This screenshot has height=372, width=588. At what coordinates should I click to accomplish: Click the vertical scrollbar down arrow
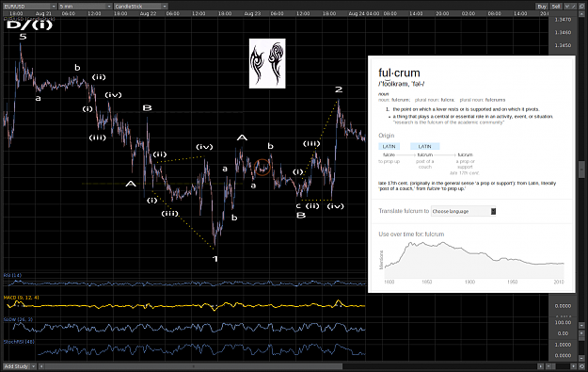(581, 326)
